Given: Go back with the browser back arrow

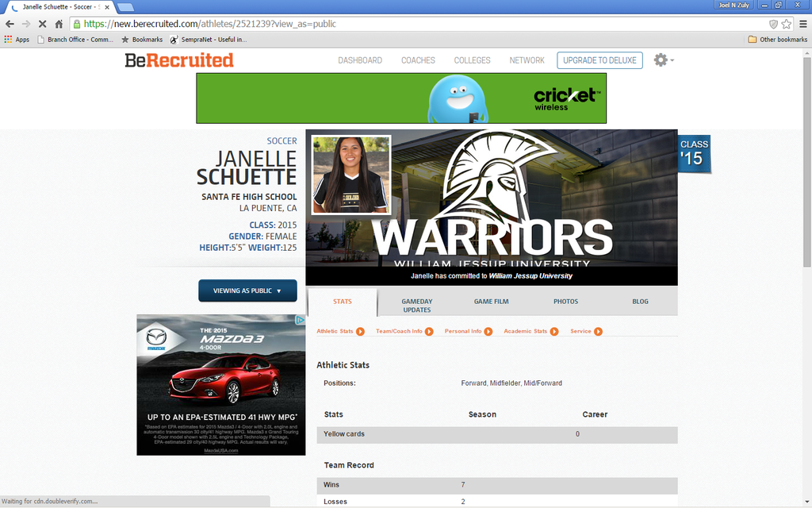Looking at the screenshot, I should (x=10, y=24).
